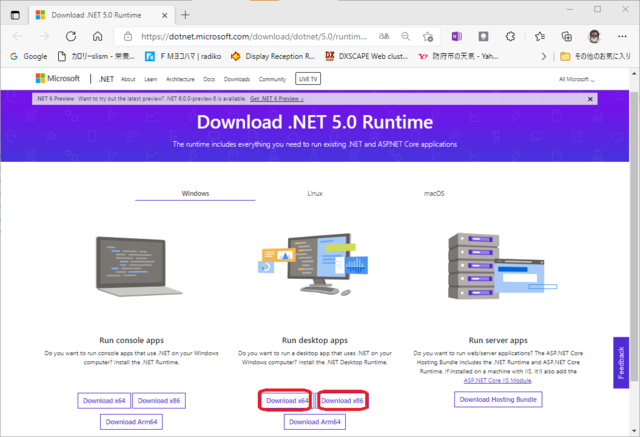Screen dimensions: 640x437
Task: Open a new tab with plus icon
Action: click(185, 15)
